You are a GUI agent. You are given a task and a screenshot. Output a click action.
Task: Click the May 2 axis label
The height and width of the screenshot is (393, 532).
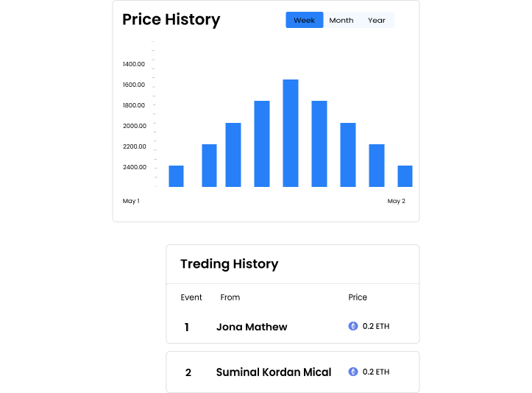397,201
